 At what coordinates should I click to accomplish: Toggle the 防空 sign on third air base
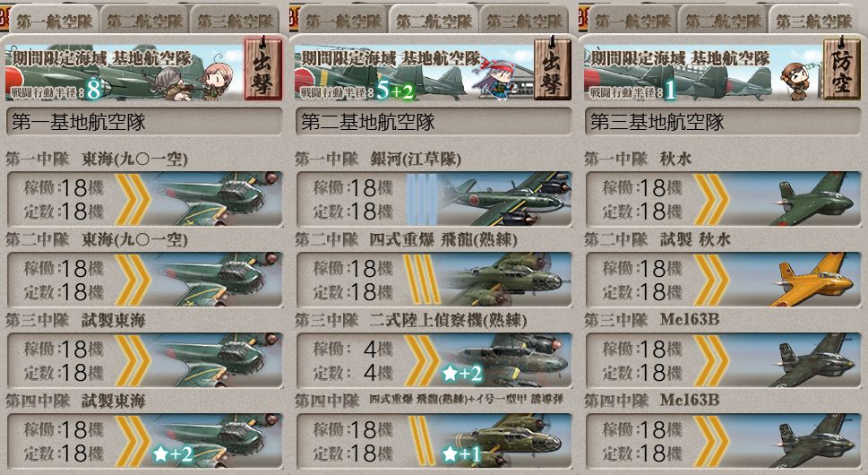click(x=841, y=69)
